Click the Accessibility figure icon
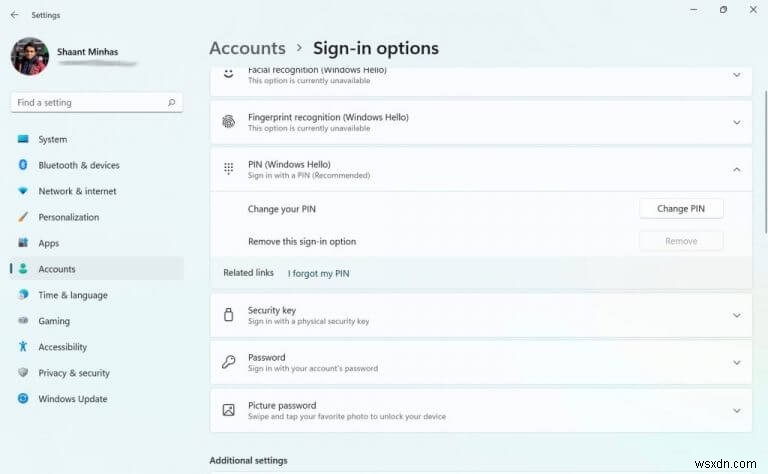768x474 pixels. click(23, 347)
